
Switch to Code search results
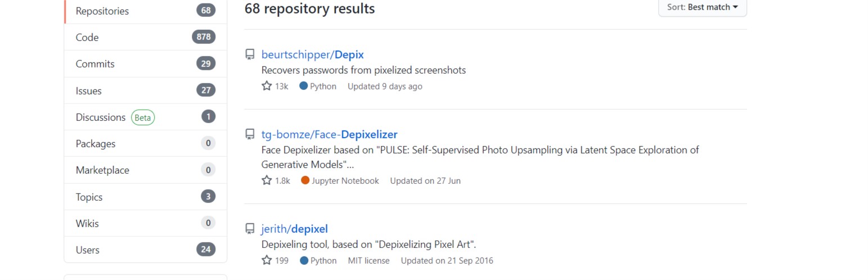click(146, 37)
